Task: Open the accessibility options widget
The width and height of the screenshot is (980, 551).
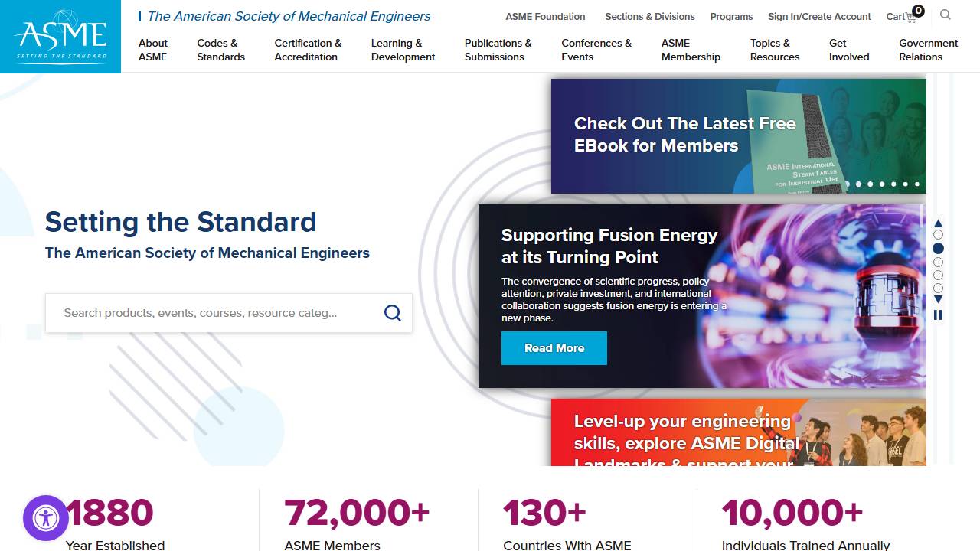Action: pyautogui.click(x=46, y=518)
